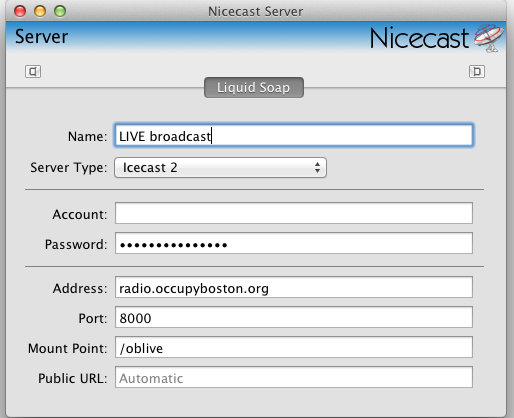Click the Nicecast satellite dish logo

[489, 38]
